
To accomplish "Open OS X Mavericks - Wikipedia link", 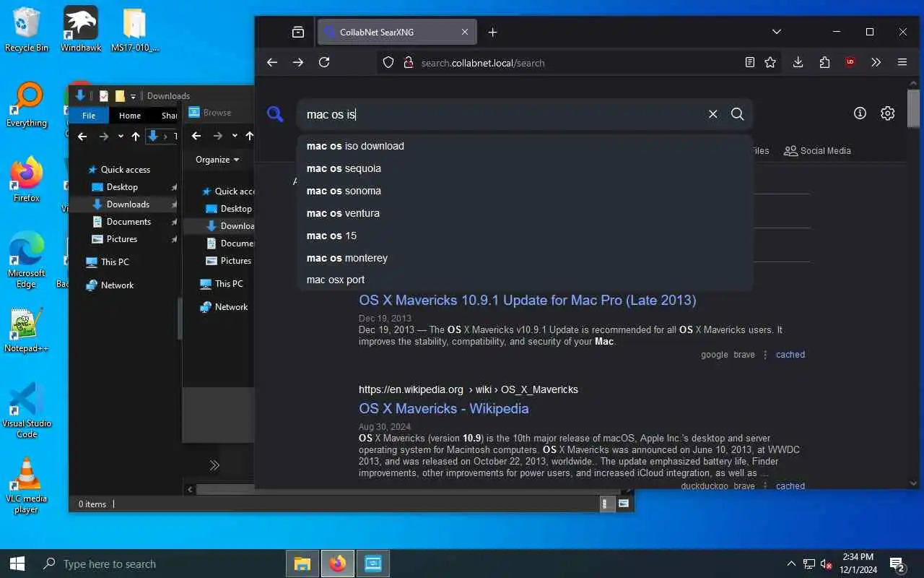I will point(444,408).
